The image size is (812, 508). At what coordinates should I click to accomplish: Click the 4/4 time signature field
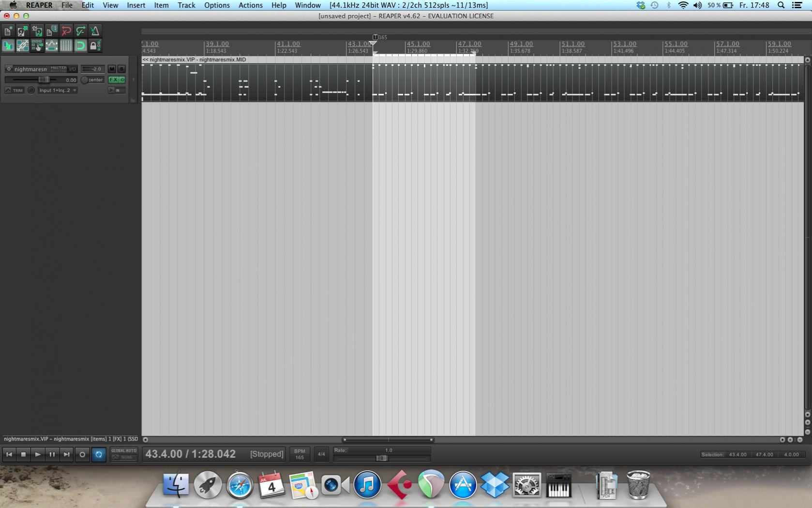pyautogui.click(x=321, y=454)
